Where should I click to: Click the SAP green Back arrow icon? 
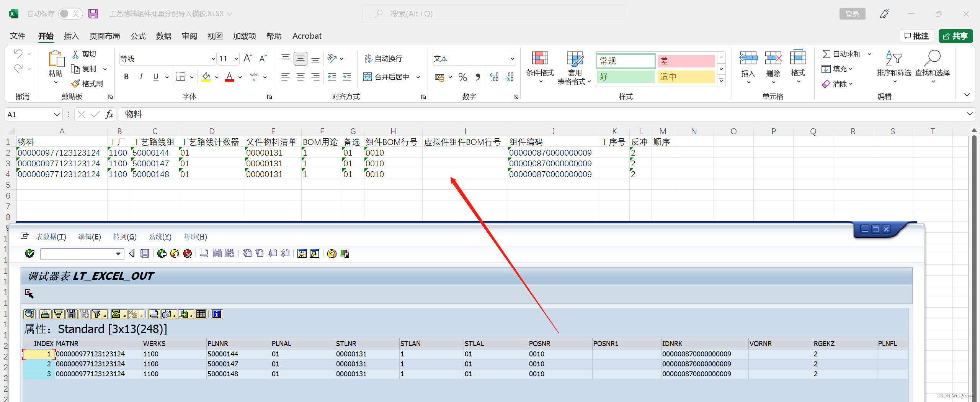(162, 253)
